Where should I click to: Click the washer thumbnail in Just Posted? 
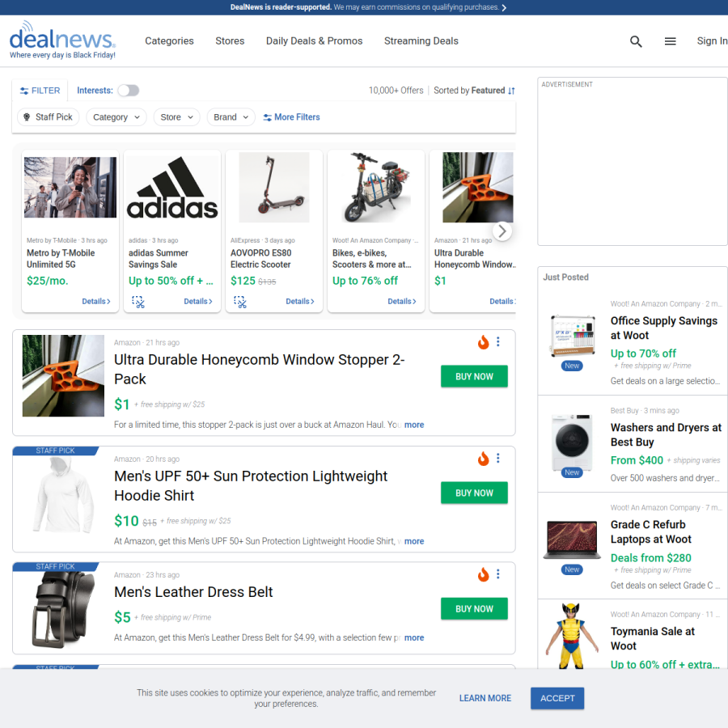point(572,442)
